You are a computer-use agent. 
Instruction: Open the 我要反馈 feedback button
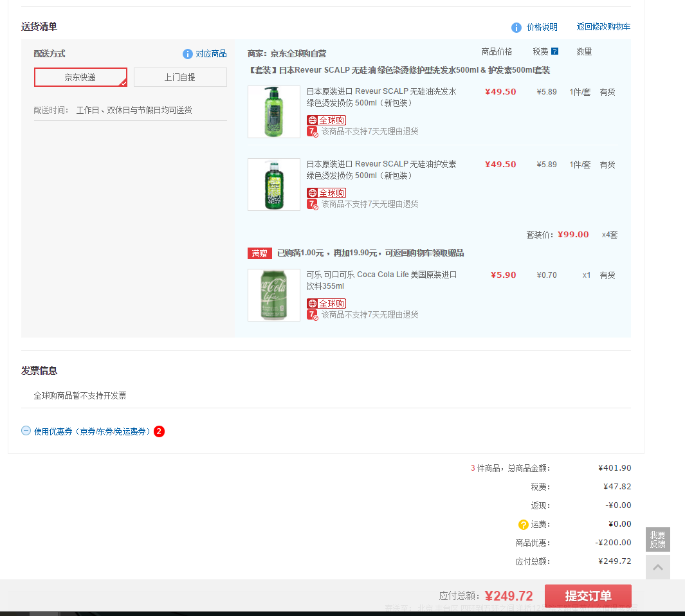657,539
